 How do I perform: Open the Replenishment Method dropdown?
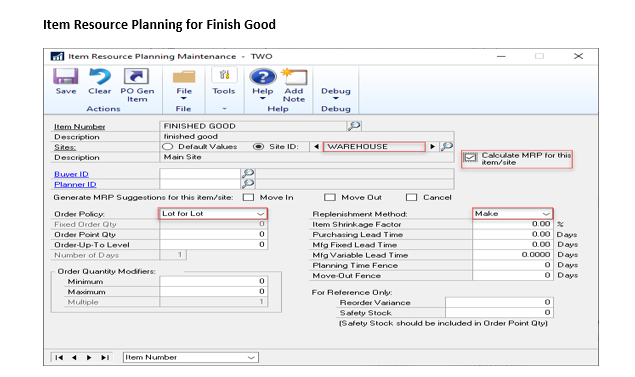pyautogui.click(x=512, y=213)
